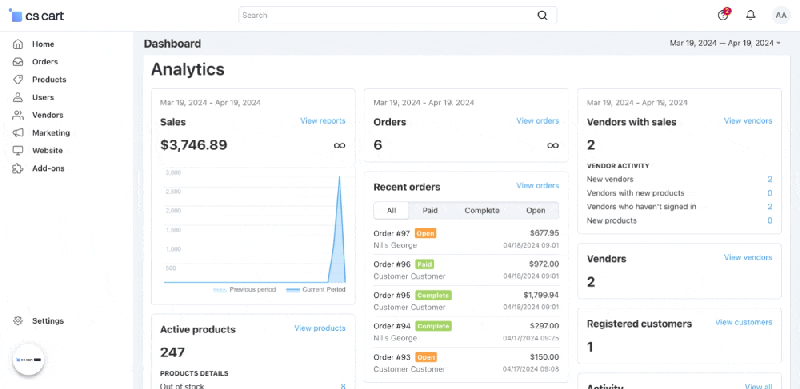The height and width of the screenshot is (389, 800).
Task: Click the search magnifier icon
Action: click(x=542, y=15)
